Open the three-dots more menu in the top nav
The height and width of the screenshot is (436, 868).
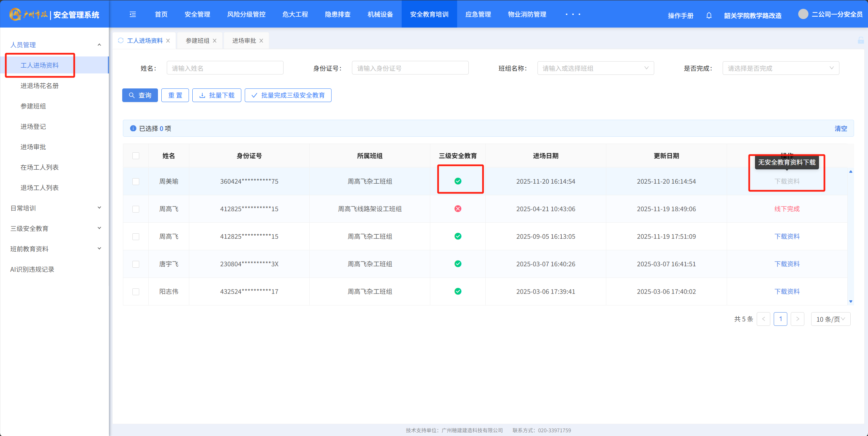point(573,14)
